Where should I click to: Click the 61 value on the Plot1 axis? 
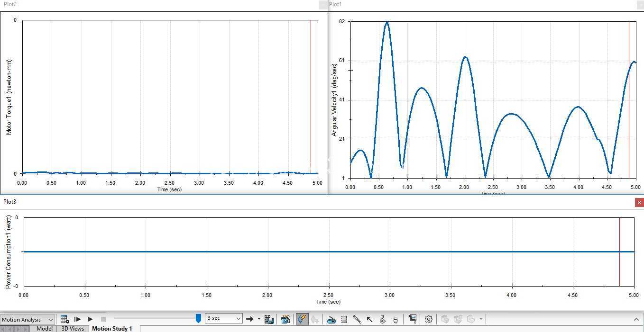(342, 61)
